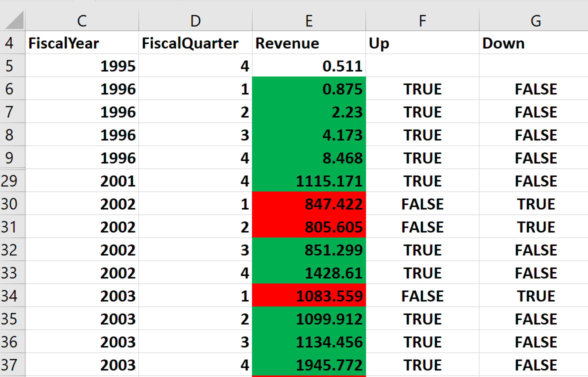Select column E header
The image size is (588, 377).
coord(309,20)
